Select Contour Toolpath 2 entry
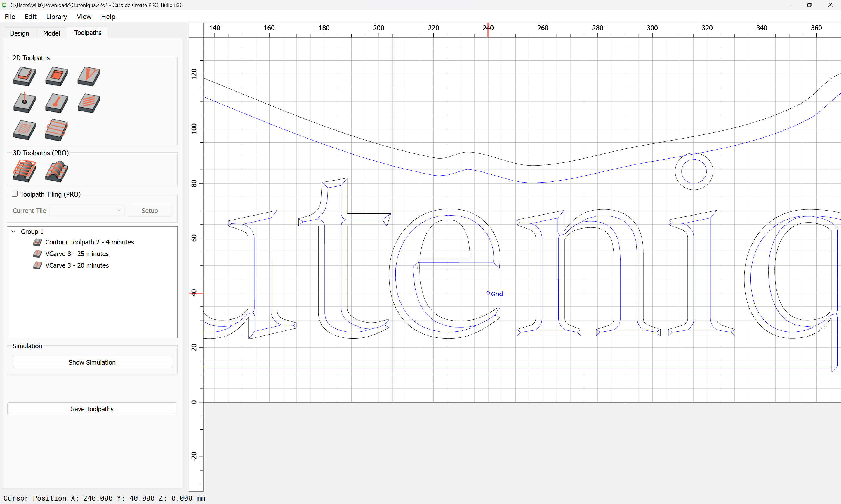This screenshot has height=504, width=841. [x=89, y=242]
